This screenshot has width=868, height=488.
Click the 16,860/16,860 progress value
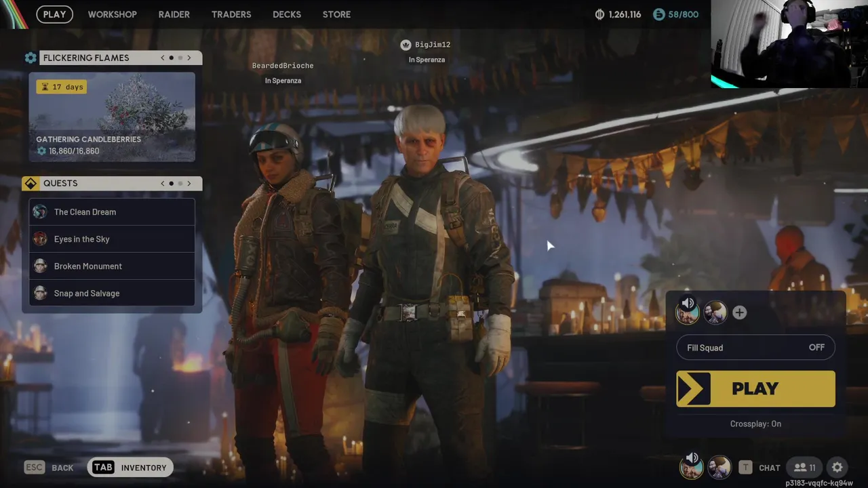point(74,151)
